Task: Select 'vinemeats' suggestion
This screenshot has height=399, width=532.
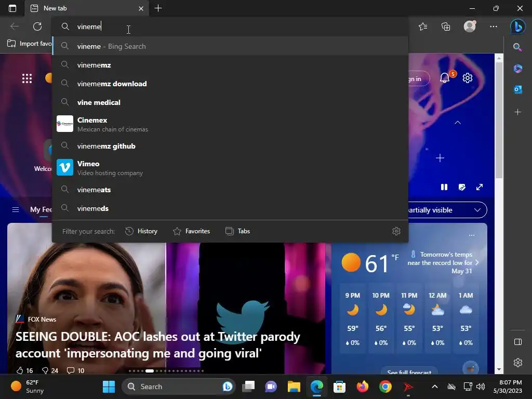Action: coord(230,189)
